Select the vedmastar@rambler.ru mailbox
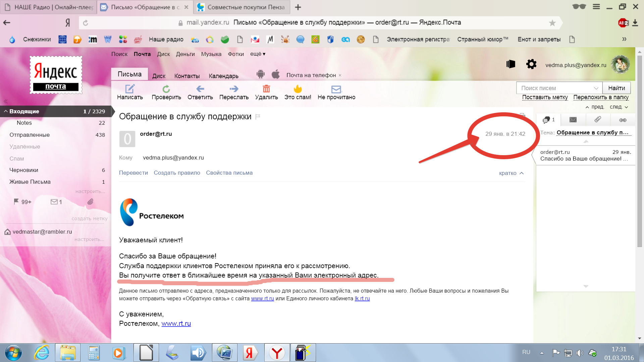 pos(42,232)
